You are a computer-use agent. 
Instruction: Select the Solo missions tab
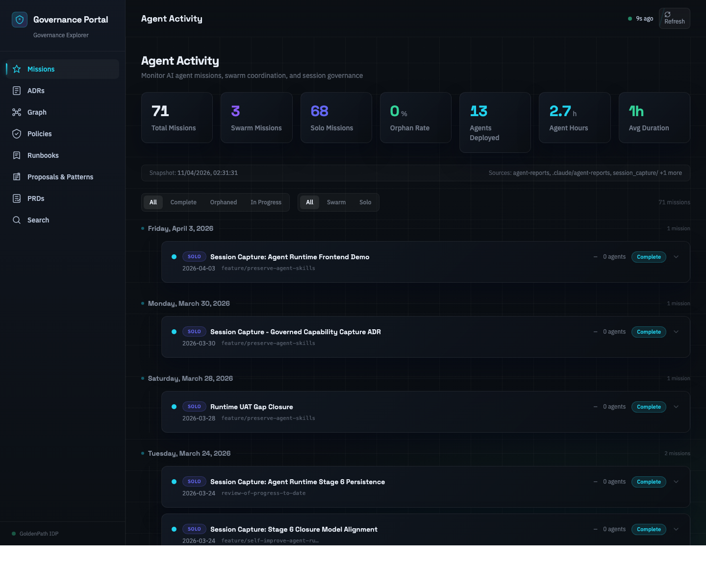[x=365, y=202]
